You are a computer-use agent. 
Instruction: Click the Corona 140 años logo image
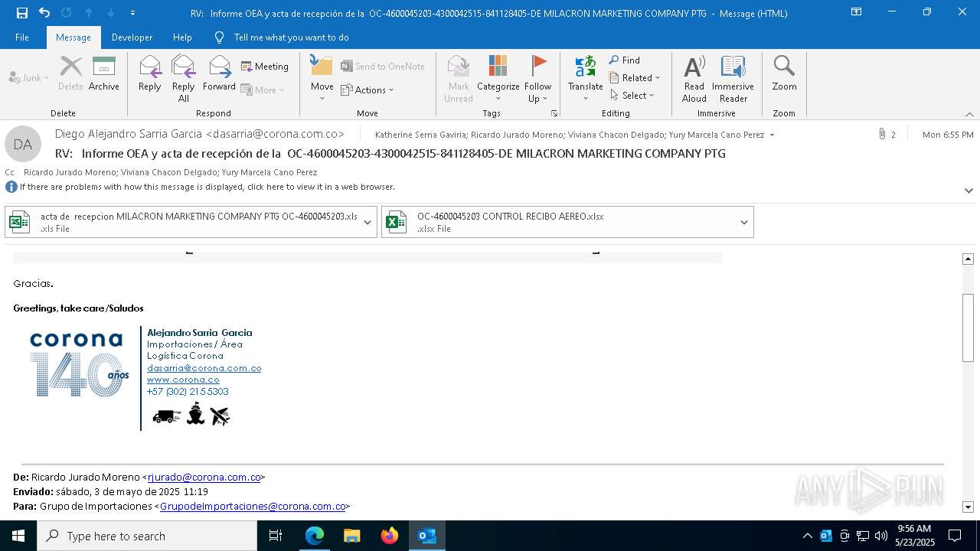80,365
